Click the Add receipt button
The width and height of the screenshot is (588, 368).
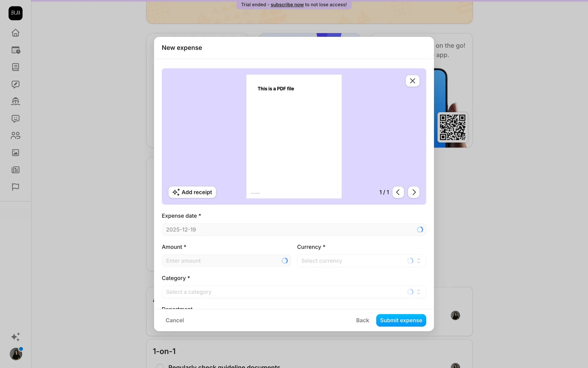(x=192, y=192)
